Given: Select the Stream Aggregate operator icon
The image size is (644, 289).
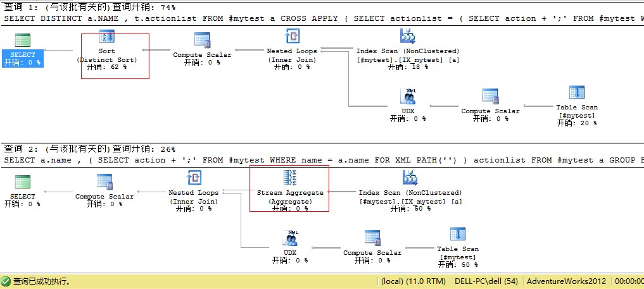Looking at the screenshot, I should click(x=289, y=178).
